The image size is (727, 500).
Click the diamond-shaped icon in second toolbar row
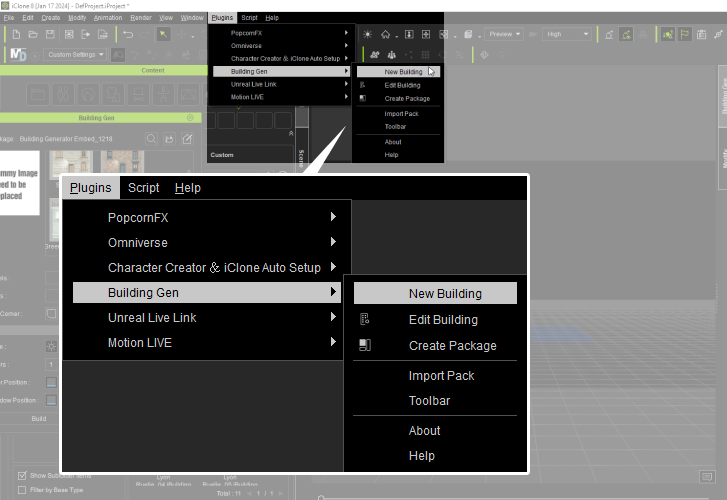click(x=484, y=55)
